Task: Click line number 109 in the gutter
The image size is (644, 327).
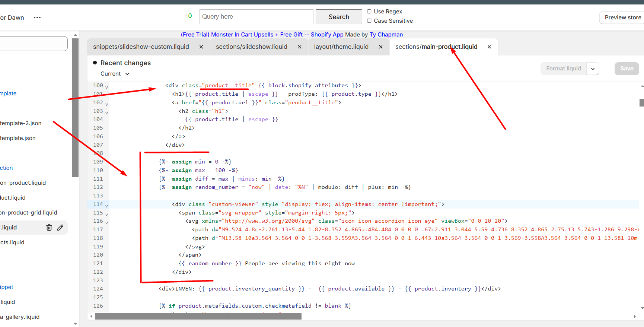Action: click(98, 162)
